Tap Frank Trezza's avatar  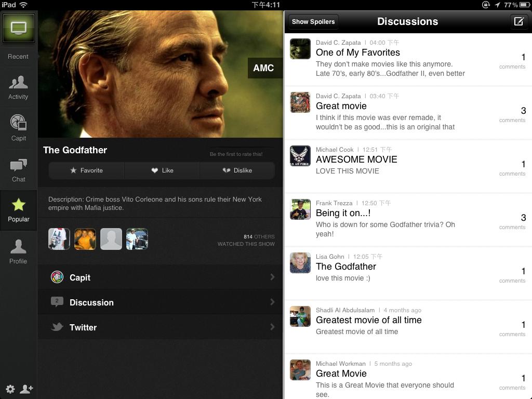(x=300, y=209)
